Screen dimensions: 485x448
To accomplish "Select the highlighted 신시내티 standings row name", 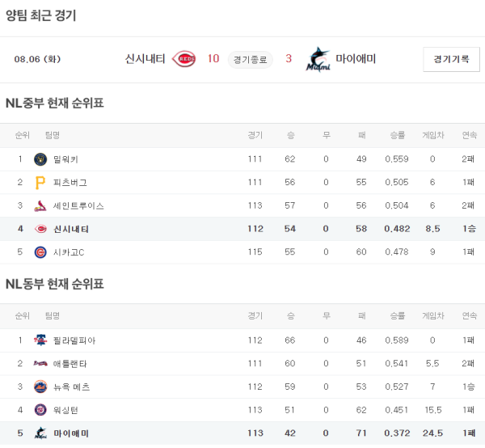I will click(x=70, y=229).
